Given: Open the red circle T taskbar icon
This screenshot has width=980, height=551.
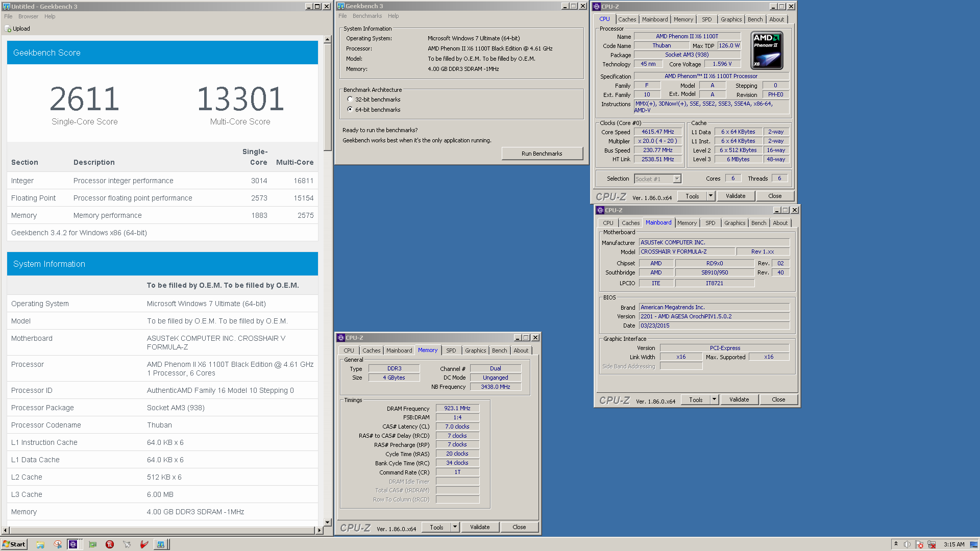Looking at the screenshot, I should point(110,544).
